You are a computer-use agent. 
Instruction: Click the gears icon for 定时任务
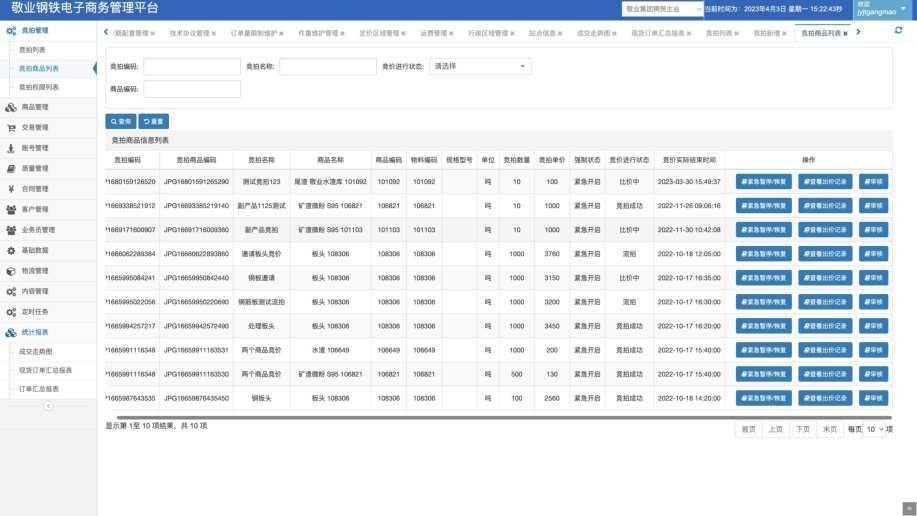(11, 312)
